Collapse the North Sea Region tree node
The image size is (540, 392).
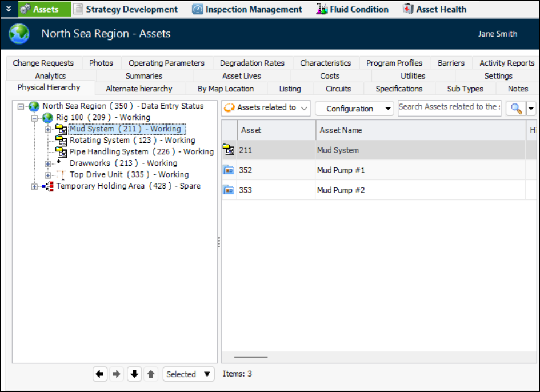point(21,106)
